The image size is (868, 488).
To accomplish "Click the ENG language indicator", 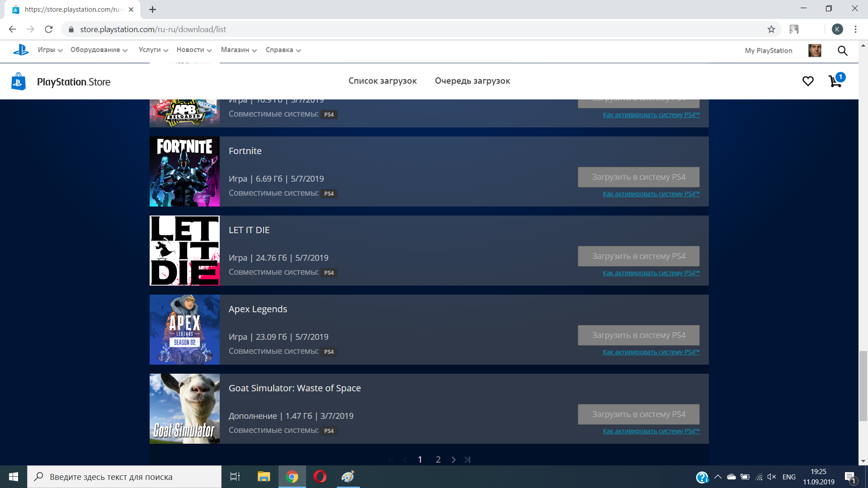I will point(789,477).
